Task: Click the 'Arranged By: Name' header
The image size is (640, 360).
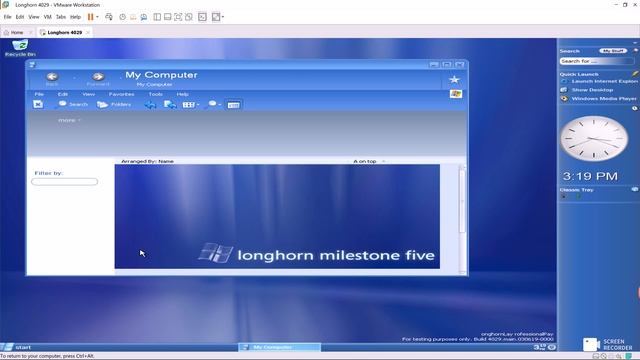Action: click(x=147, y=161)
